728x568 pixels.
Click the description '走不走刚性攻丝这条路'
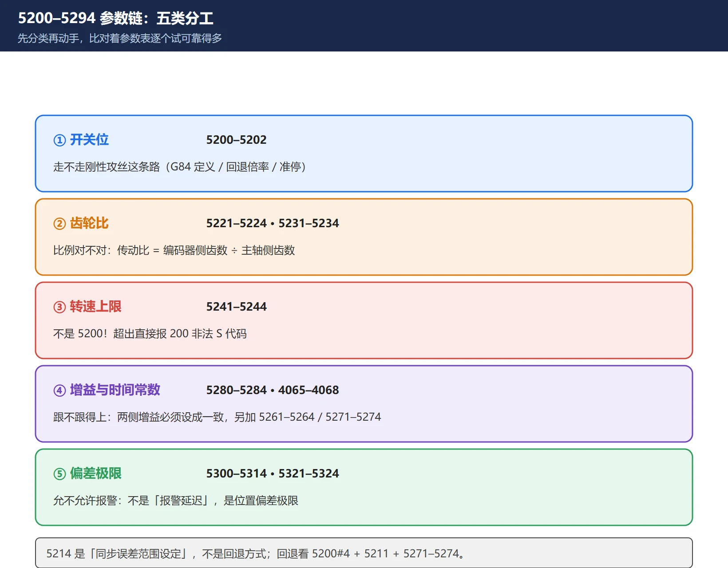pyautogui.click(x=107, y=167)
